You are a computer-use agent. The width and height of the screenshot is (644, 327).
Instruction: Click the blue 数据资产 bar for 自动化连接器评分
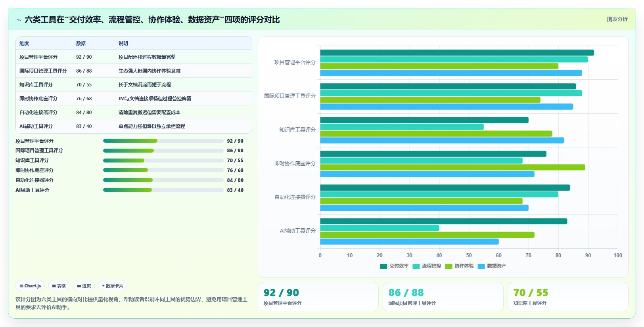424,208
